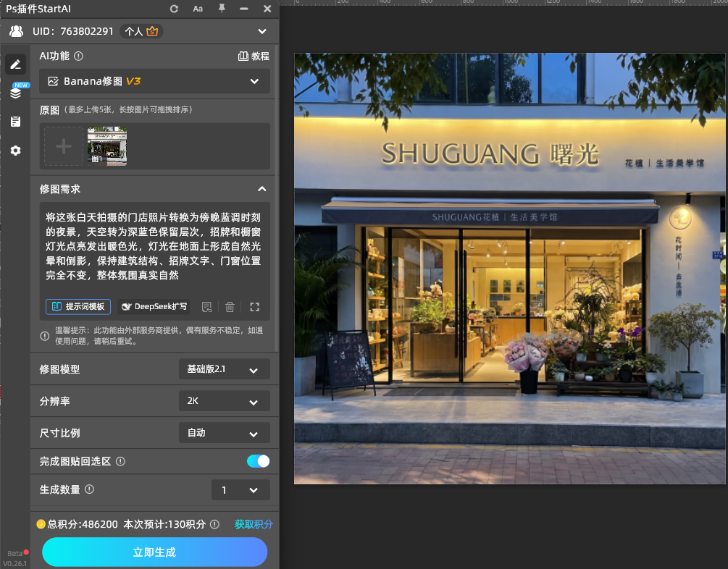
Task: Click the DeepSeek扩写 button
Action: [154, 307]
